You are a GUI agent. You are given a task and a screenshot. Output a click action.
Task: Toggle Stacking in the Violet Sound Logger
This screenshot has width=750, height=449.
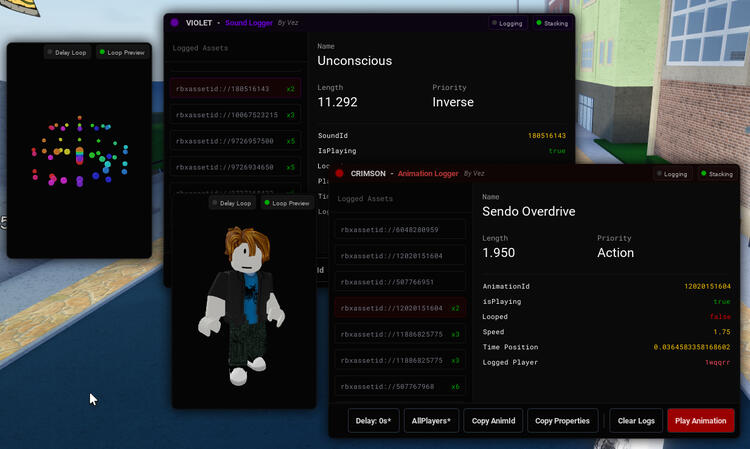pos(552,23)
